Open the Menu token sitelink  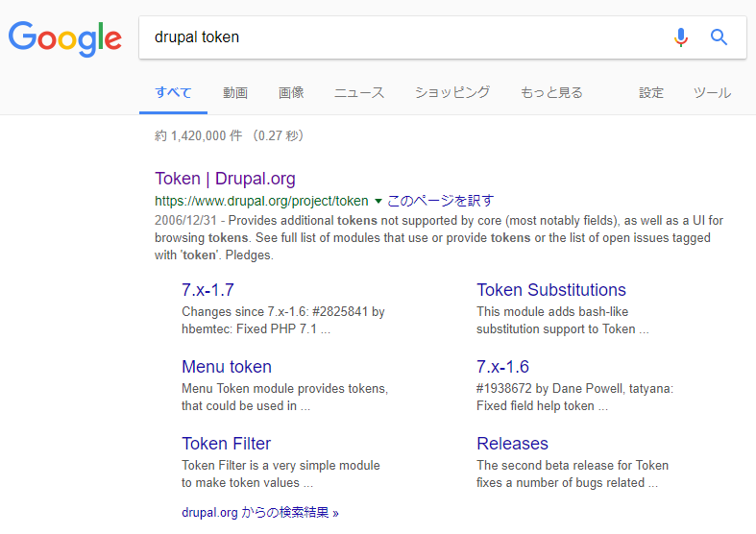[227, 367]
